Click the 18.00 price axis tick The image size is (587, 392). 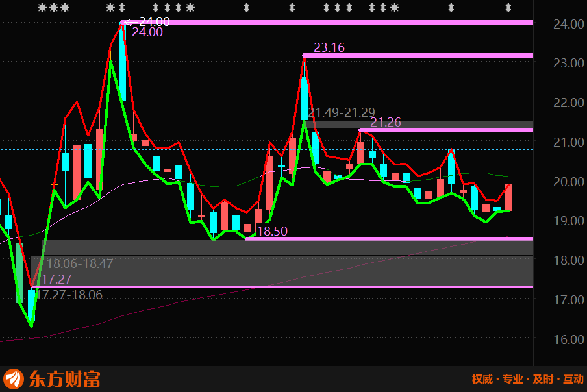[569, 260]
